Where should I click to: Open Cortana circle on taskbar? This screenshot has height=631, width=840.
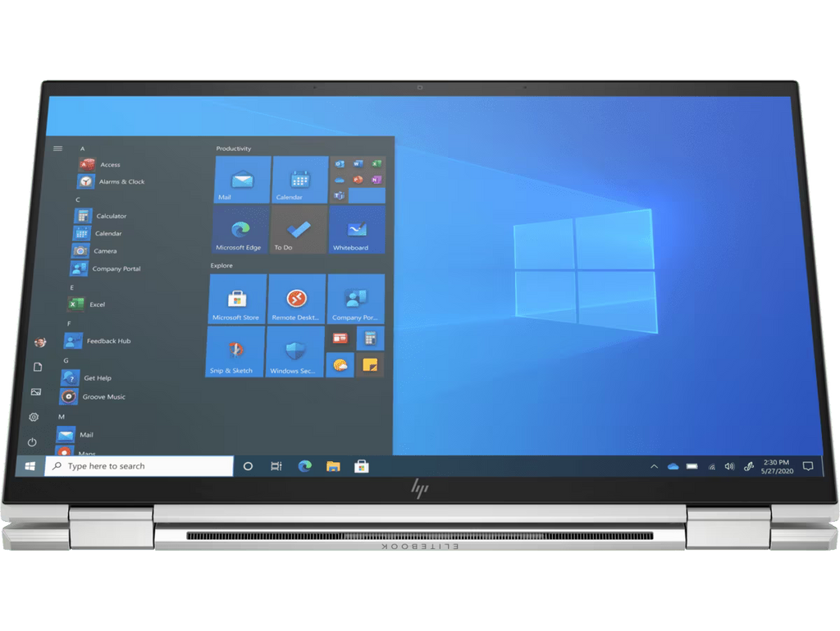click(x=248, y=466)
